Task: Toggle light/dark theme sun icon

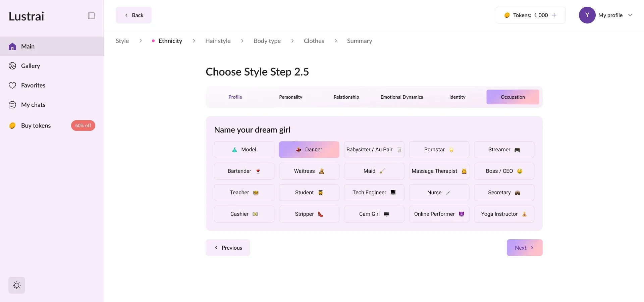Action: click(x=17, y=285)
